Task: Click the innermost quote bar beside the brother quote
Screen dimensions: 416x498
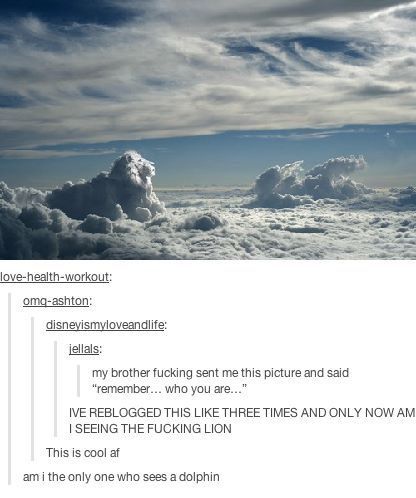Action: click(79, 381)
